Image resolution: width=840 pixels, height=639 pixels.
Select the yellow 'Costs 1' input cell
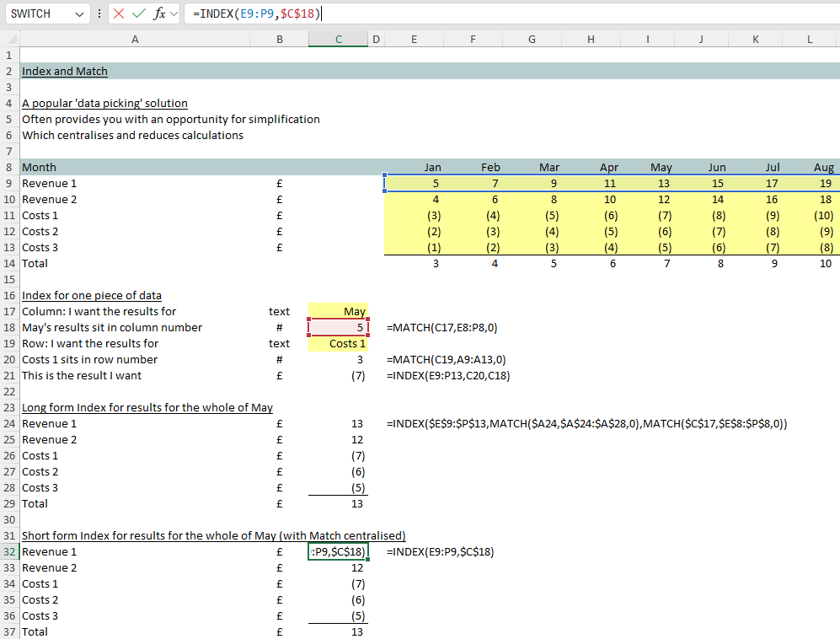click(x=338, y=343)
